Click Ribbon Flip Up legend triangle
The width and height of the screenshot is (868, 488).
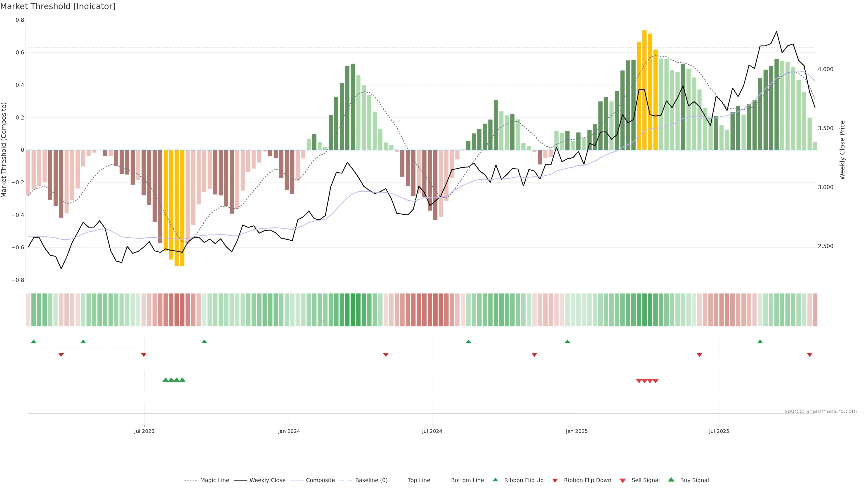click(x=495, y=480)
